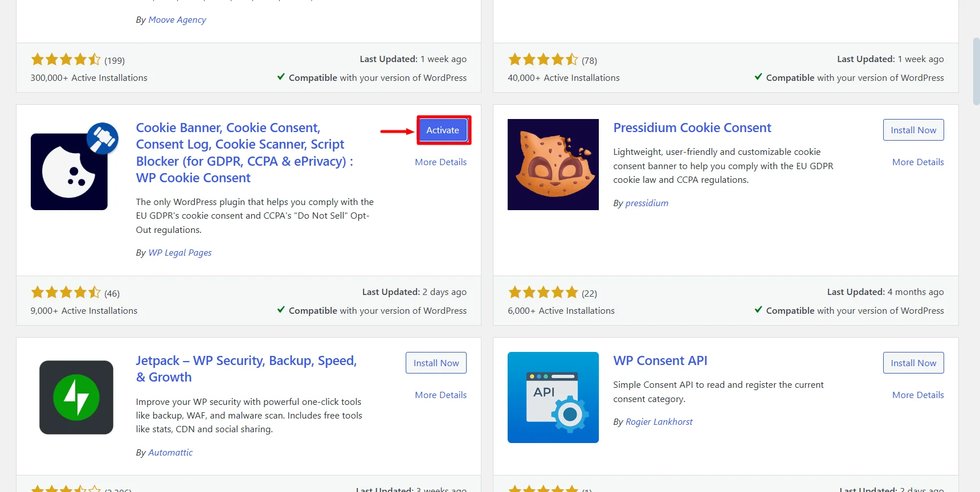The image size is (980, 492).
Task: Click the compatibility checkmark for Pressidium plugin
Action: pyautogui.click(x=758, y=310)
